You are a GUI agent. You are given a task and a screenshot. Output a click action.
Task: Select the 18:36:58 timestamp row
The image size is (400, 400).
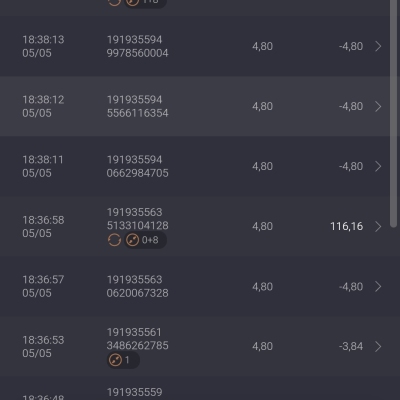(200, 226)
